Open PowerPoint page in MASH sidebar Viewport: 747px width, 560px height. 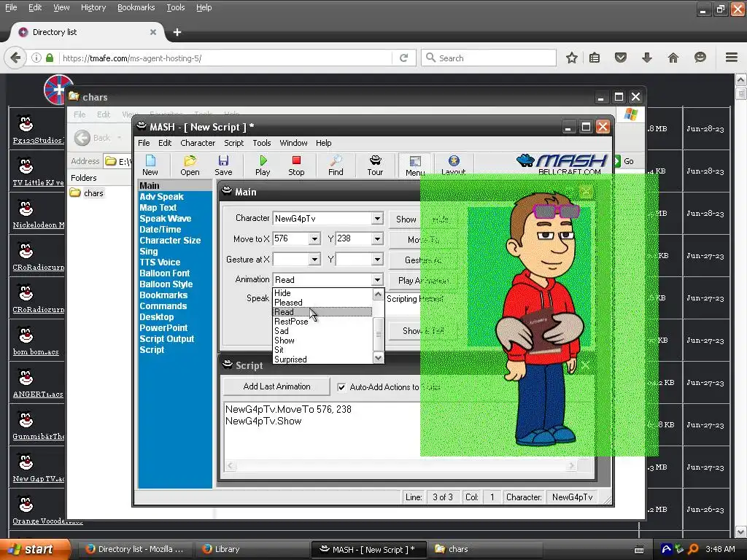[x=163, y=328]
